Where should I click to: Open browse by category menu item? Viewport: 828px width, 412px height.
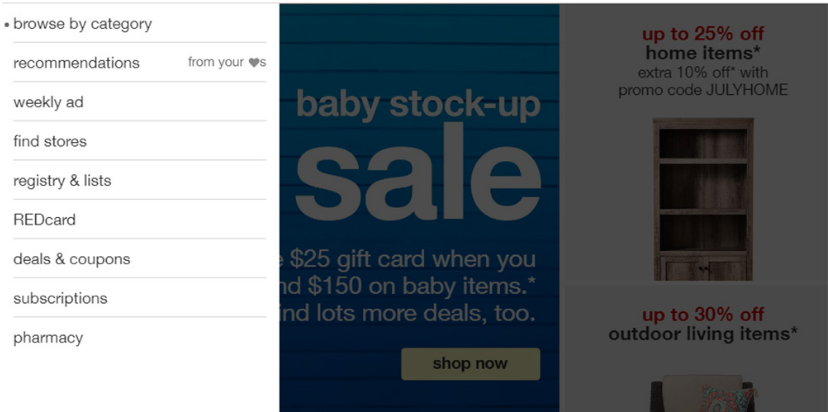[82, 24]
